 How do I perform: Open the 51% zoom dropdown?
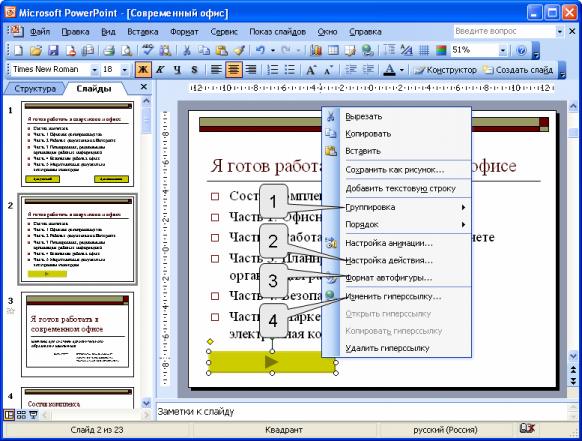503,50
